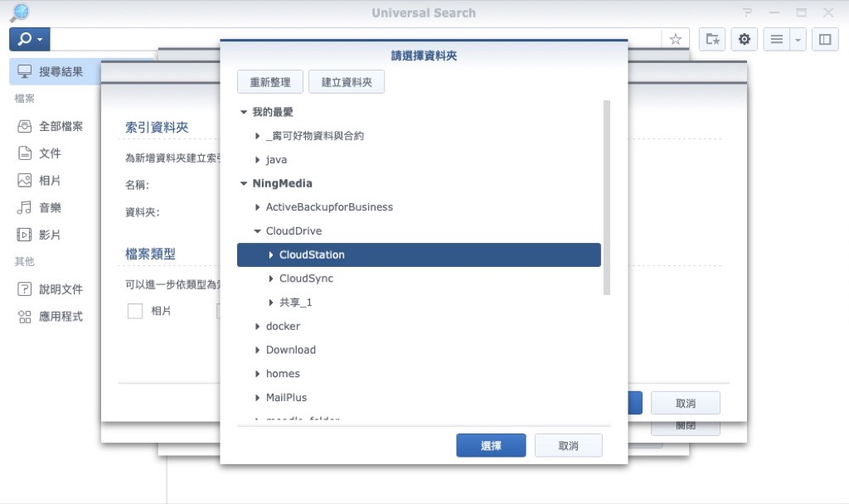This screenshot has width=849, height=504.
Task: Select 搜尋結果 in the sidebar
Action: (56, 71)
